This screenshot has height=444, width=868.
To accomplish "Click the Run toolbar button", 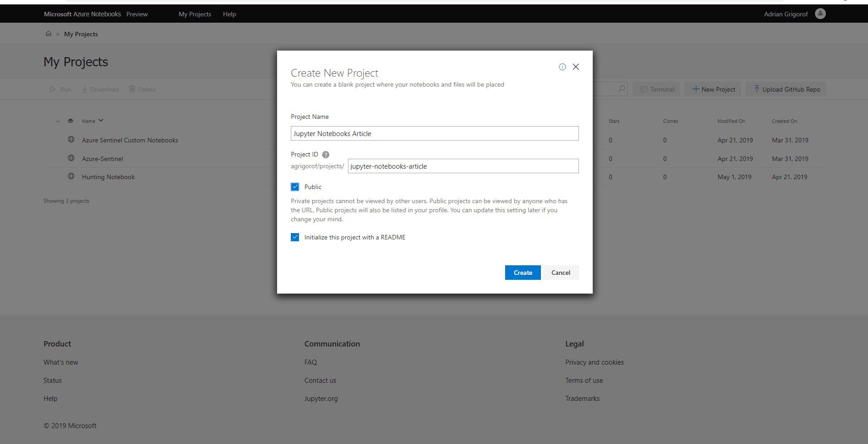I will [x=60, y=89].
